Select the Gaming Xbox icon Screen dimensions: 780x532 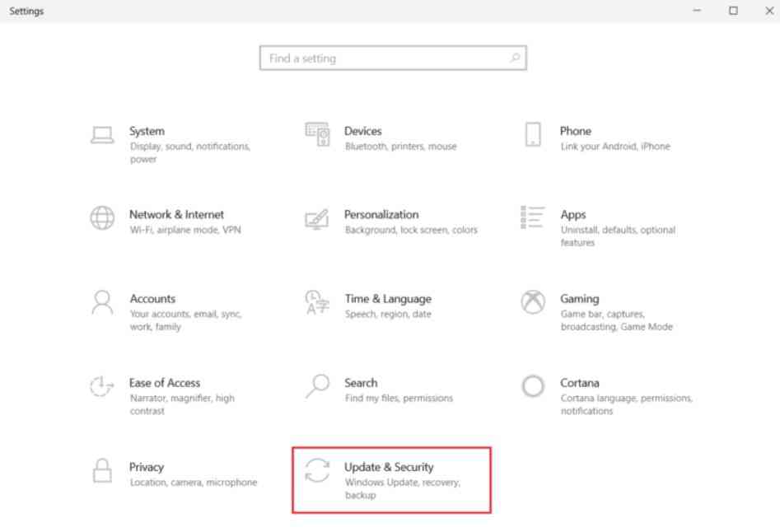click(533, 302)
